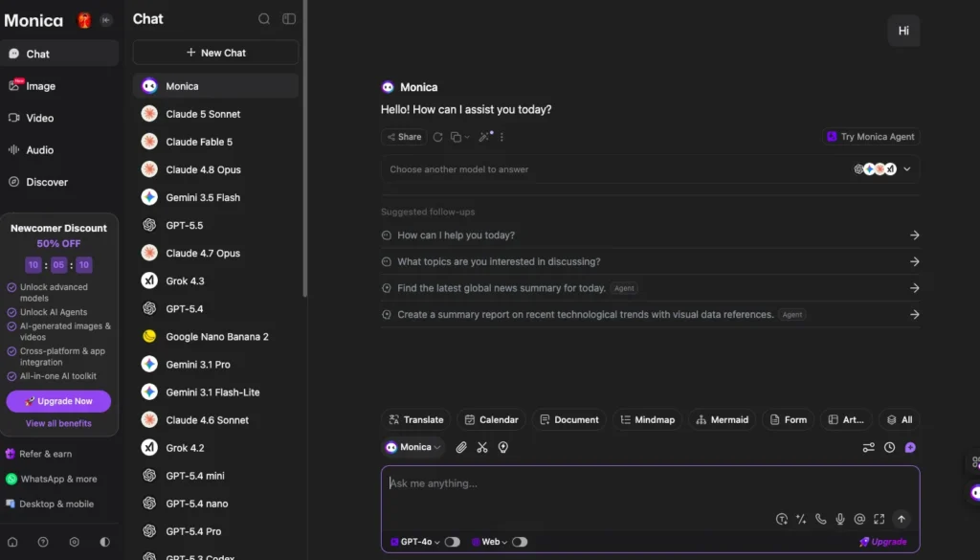Screen dimensions: 980x560
Task: Choose follow-up about latest global news summary
Action: point(650,288)
